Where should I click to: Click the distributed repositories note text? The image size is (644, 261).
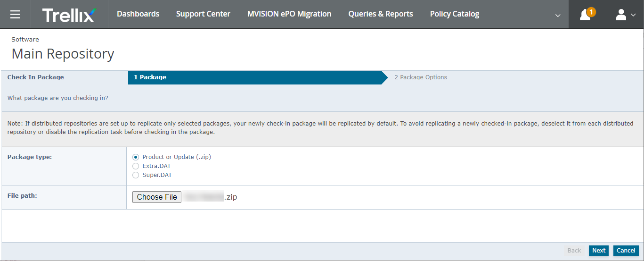click(320, 127)
